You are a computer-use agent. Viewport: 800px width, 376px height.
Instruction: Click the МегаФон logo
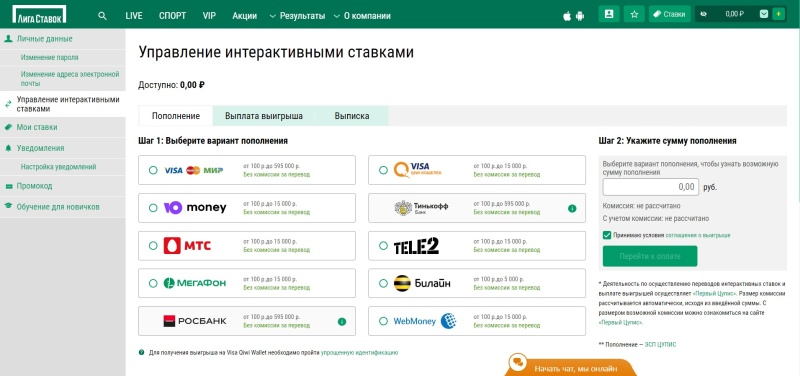click(x=194, y=283)
